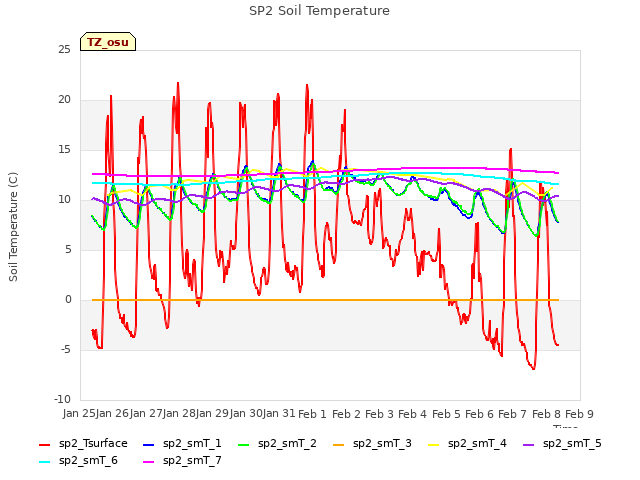Screen dimensions: 640x480
Task: Toggle the sp2_smT_4 legend entry
Action: point(467,443)
